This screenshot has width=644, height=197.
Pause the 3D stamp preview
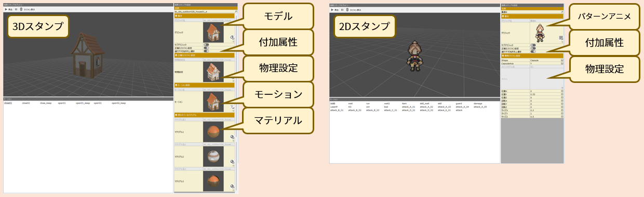17,9
